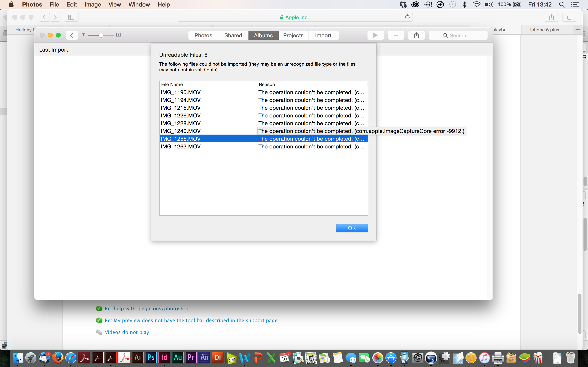
Task: Switch to the Photos tab
Action: click(203, 35)
